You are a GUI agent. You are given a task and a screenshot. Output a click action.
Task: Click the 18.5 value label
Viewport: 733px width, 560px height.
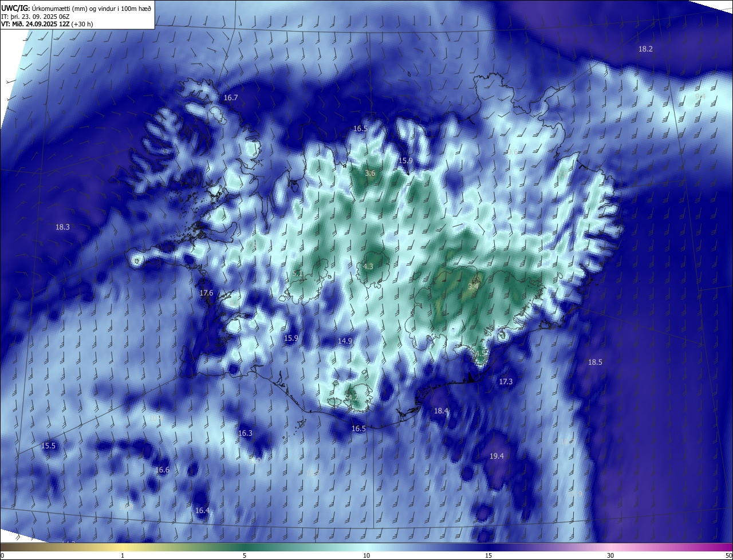point(595,362)
